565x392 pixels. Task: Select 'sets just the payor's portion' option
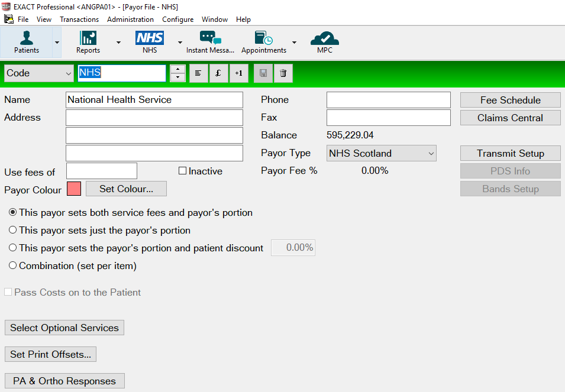tap(12, 230)
